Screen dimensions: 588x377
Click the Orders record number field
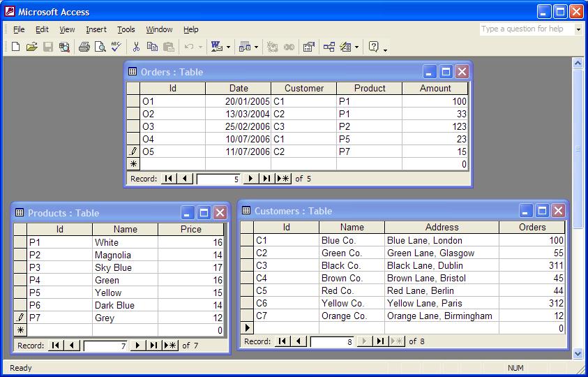click(x=218, y=179)
